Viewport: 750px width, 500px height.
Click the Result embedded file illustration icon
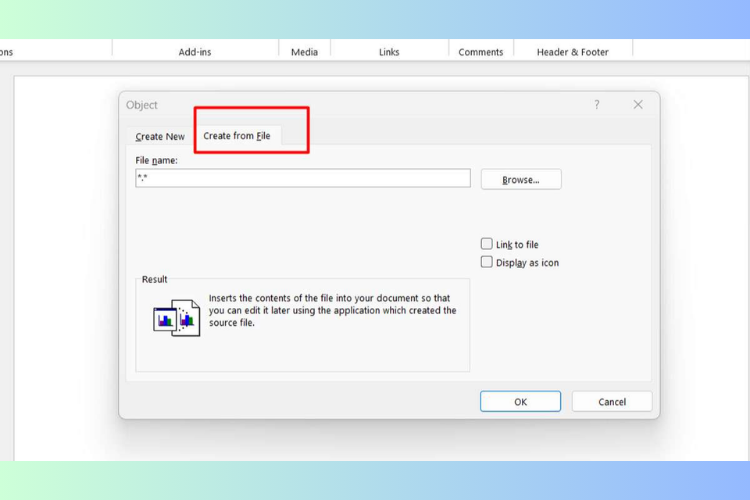[x=176, y=318]
